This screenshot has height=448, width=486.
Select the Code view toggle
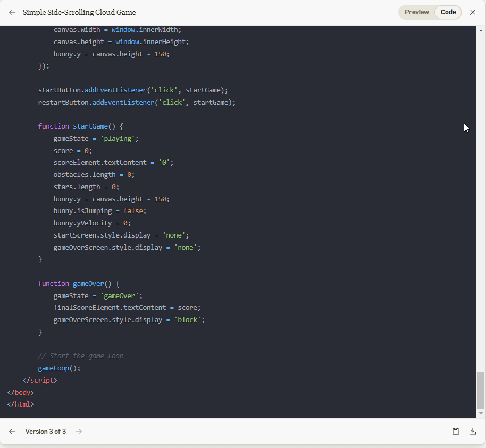click(448, 12)
